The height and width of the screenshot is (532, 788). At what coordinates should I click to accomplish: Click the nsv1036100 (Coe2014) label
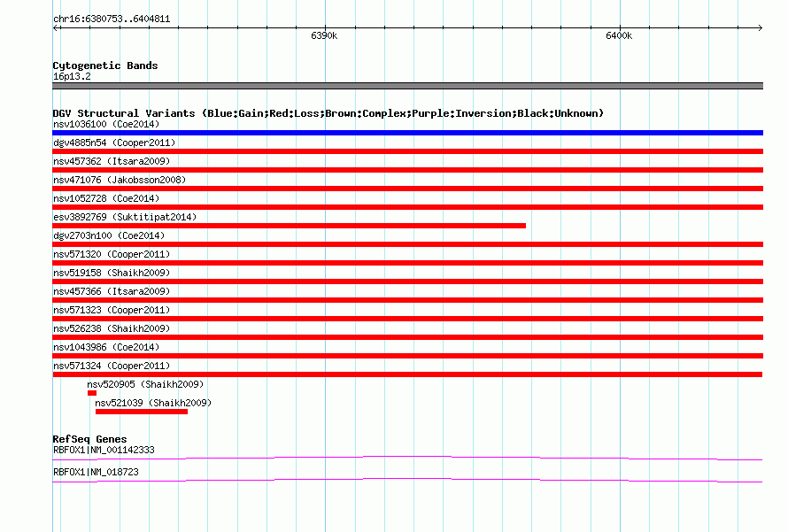click(106, 124)
